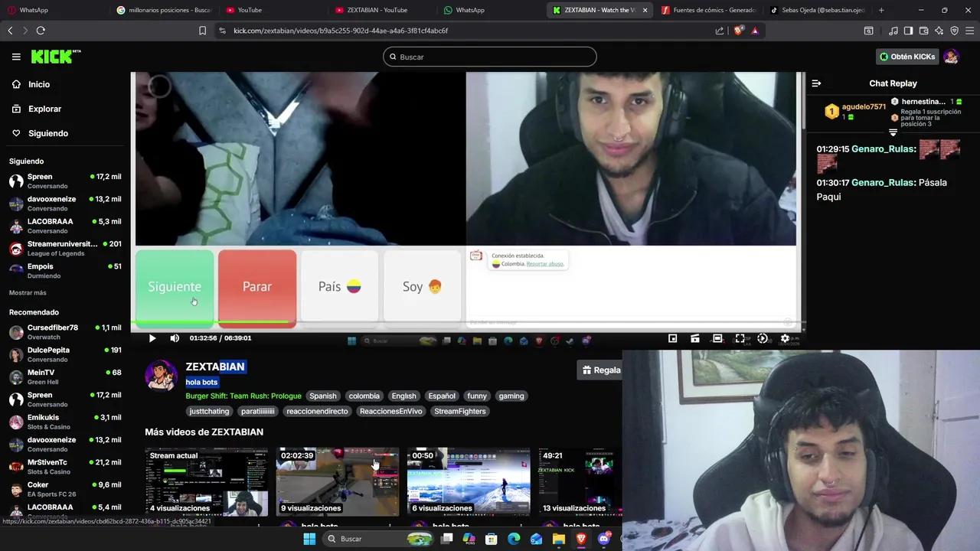Expand the gift leaderboard chevron
980x551 pixels.
(893, 132)
